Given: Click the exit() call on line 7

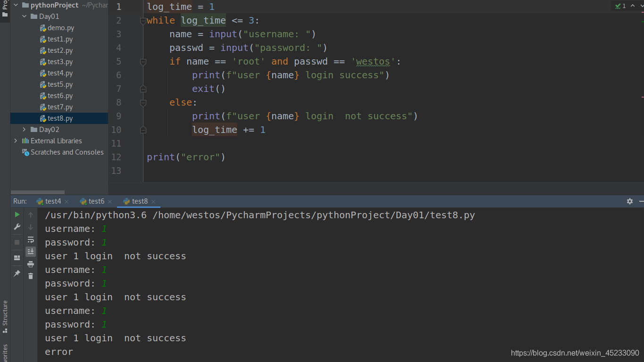Looking at the screenshot, I should [x=209, y=89].
